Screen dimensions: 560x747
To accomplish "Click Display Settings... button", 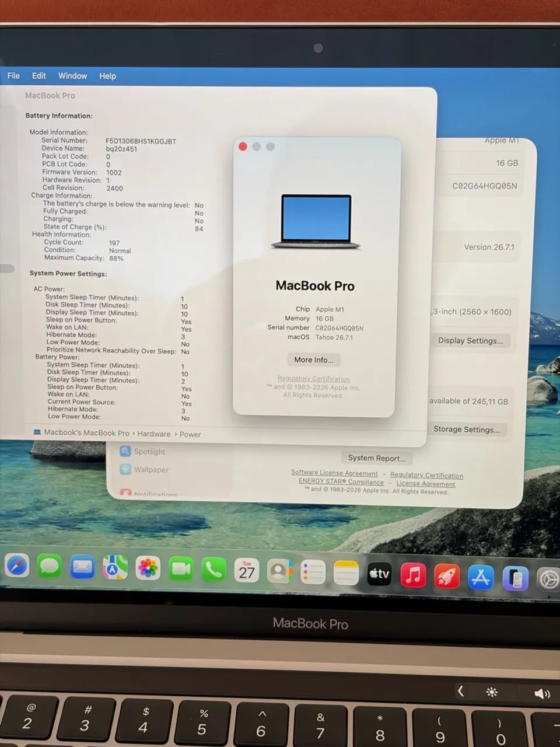I will pos(470,340).
